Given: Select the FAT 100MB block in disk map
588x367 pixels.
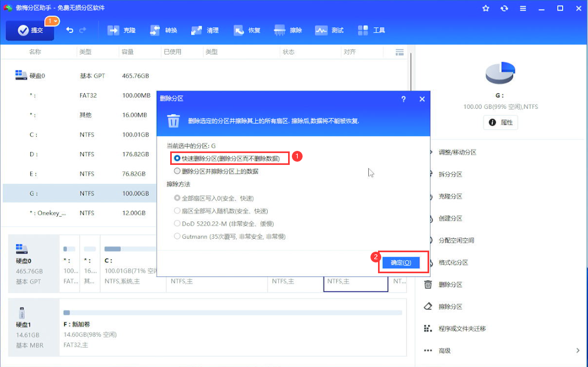Looking at the screenshot, I should pos(70,264).
